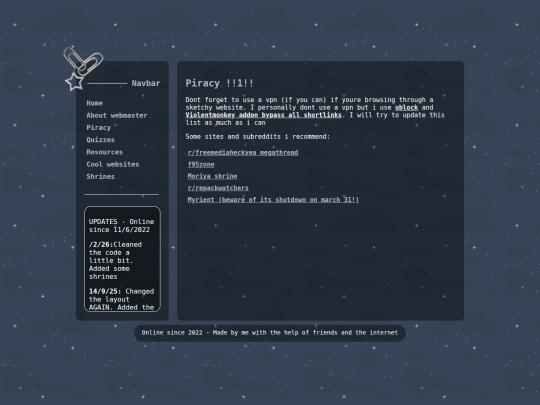Image resolution: width=540 pixels, height=405 pixels.
Task: Click the Piracy !!1!! heading
Action: tap(219, 83)
